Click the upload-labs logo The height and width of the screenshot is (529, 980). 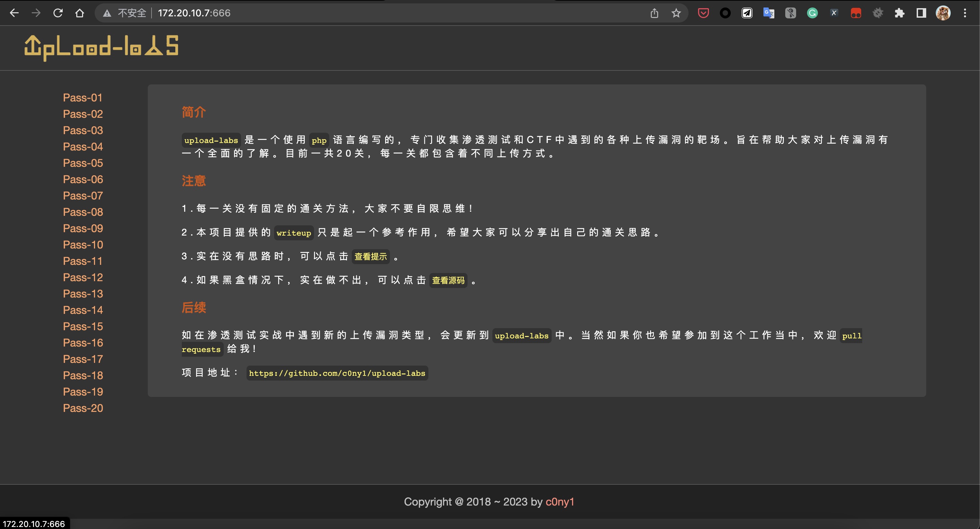101,48
